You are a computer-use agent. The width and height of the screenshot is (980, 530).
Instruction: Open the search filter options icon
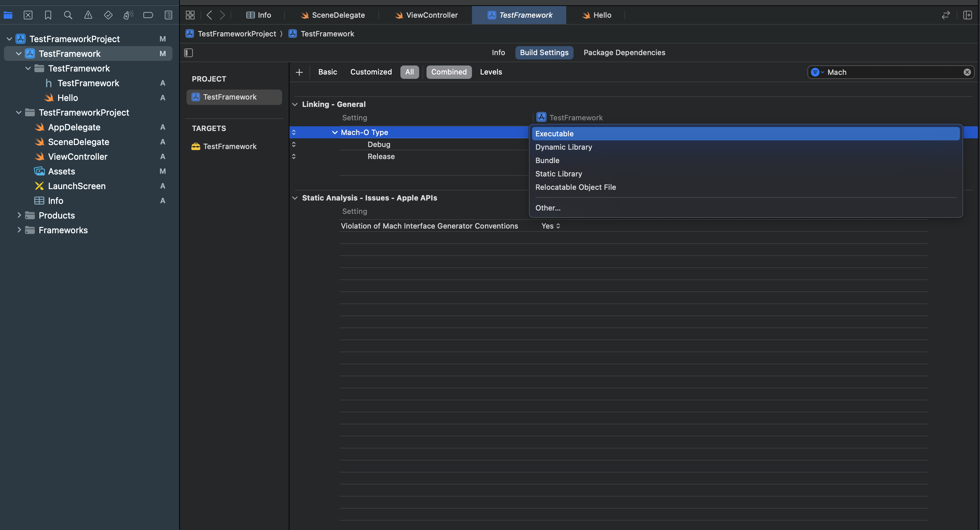click(x=817, y=72)
